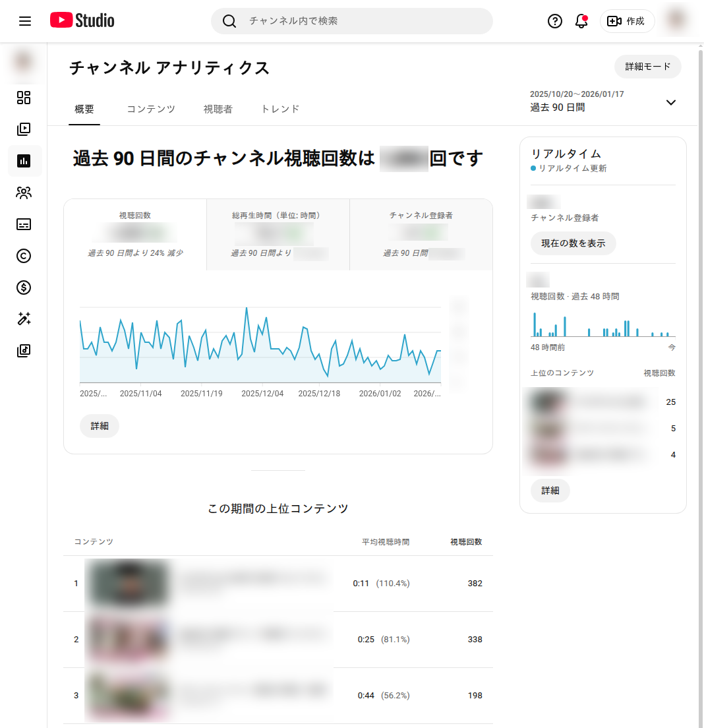Open the Content section in the sidebar
This screenshot has width=704, height=728.
pyautogui.click(x=24, y=129)
